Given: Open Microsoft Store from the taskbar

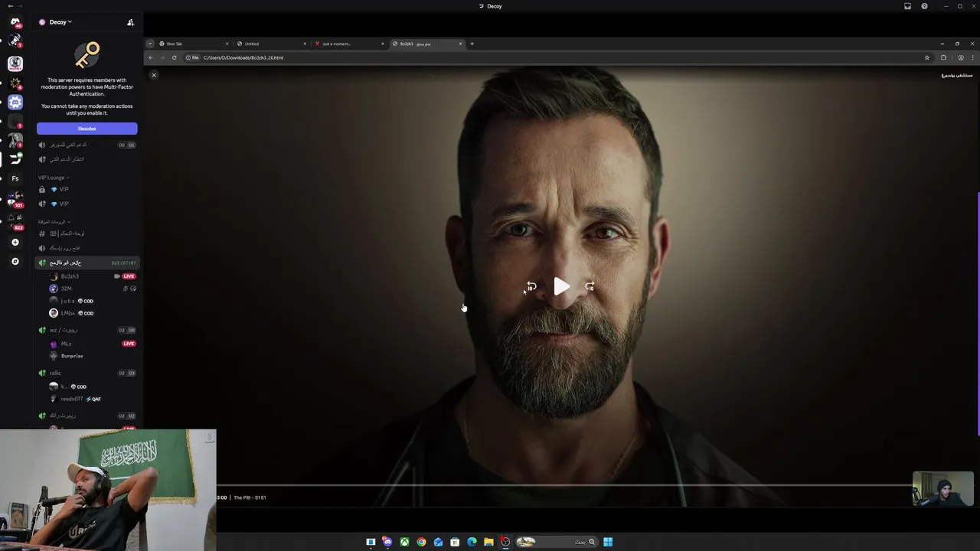Looking at the screenshot, I should coord(455,542).
